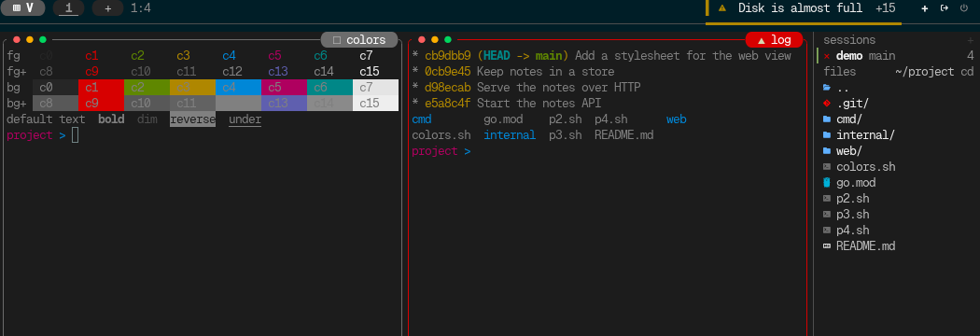Click the square icon in the colors pane title
The height and width of the screenshot is (336, 980).
(337, 40)
